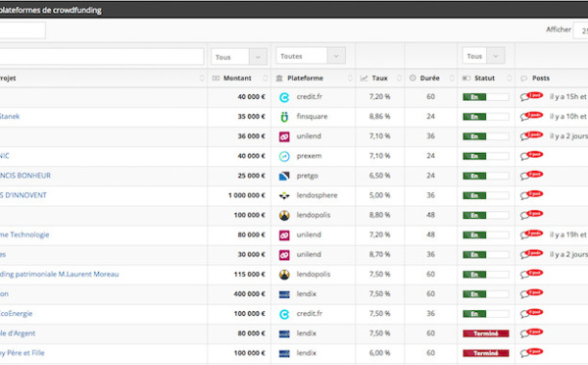
Task: Open posts bubble for the prexem row
Action: coord(531,155)
